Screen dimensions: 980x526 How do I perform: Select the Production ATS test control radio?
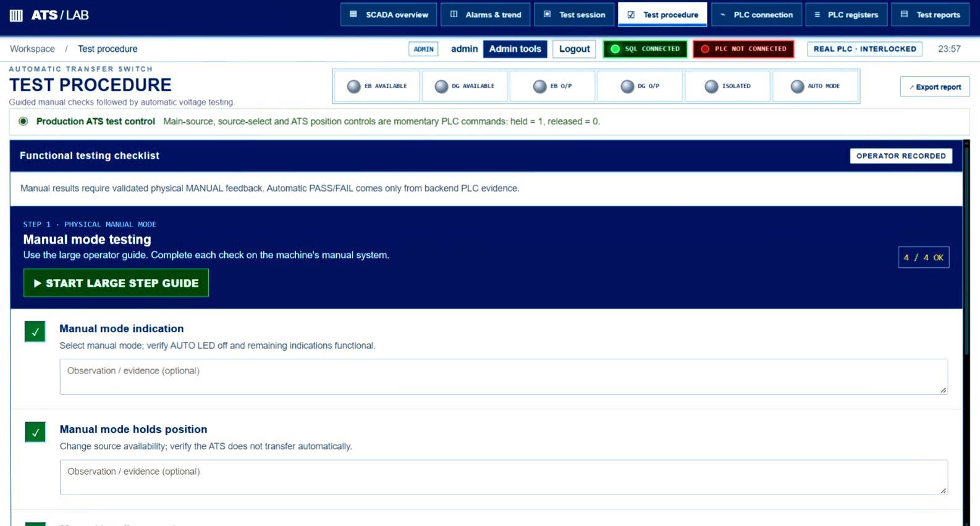[23, 122]
